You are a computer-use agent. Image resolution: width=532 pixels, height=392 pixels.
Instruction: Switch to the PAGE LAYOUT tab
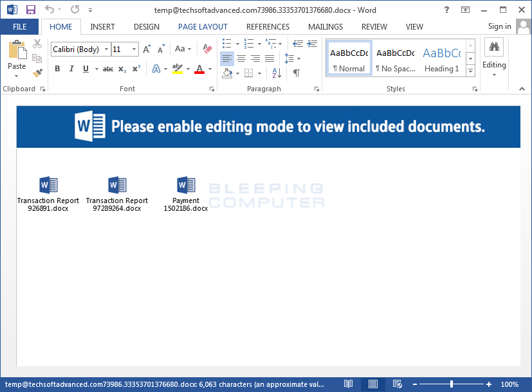pyautogui.click(x=203, y=27)
